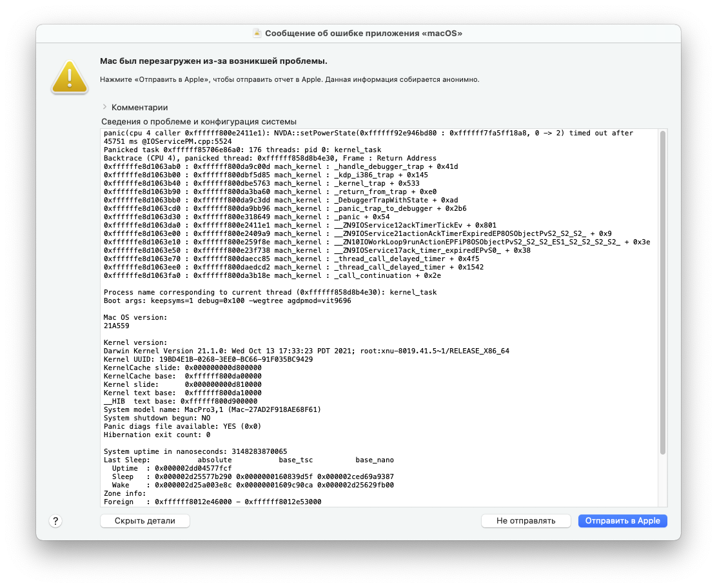Click the Process name corresponding to current thread line
The image size is (717, 588).
(270, 292)
